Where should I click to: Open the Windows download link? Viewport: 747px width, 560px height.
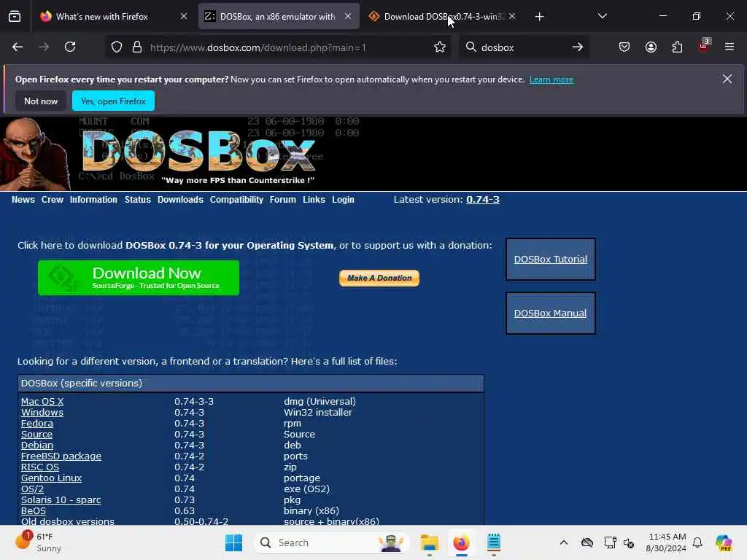click(x=42, y=413)
